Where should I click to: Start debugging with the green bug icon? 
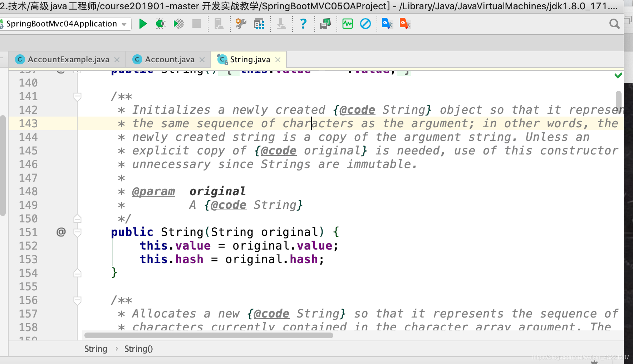[161, 24]
